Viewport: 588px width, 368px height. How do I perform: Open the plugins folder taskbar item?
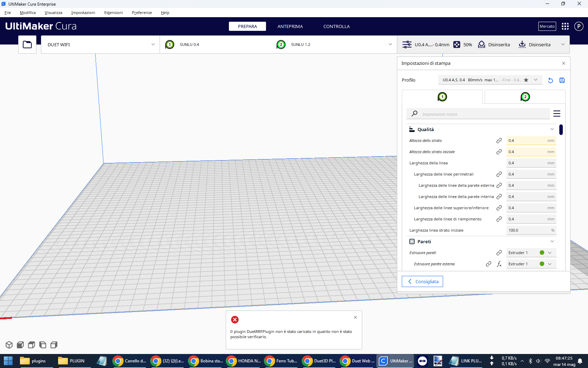tap(34, 361)
